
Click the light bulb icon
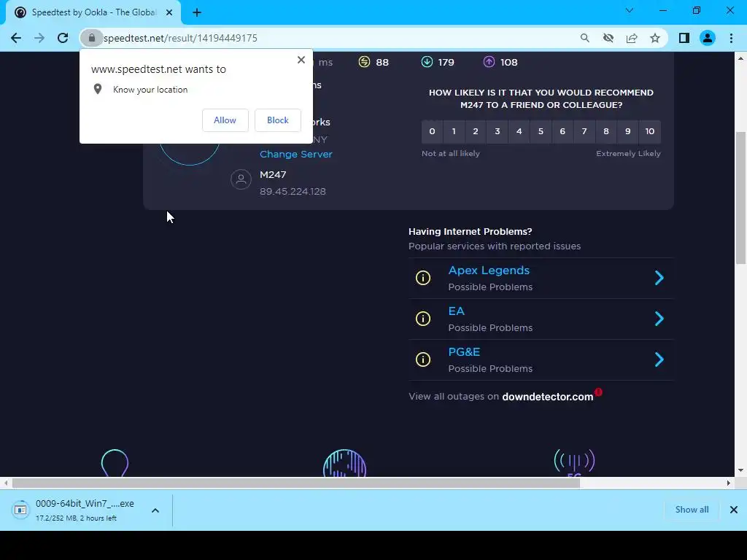click(115, 463)
